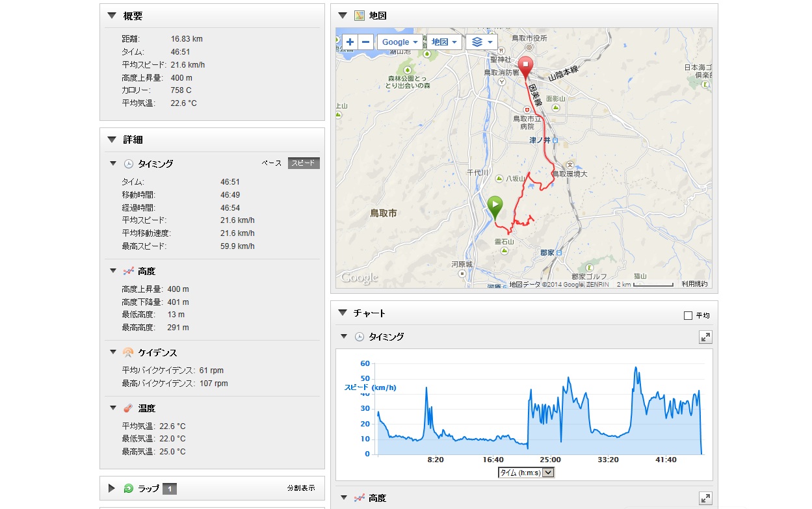812x509 pixels.
Task: Collapse the 概要 summary panel
Action: (x=112, y=16)
